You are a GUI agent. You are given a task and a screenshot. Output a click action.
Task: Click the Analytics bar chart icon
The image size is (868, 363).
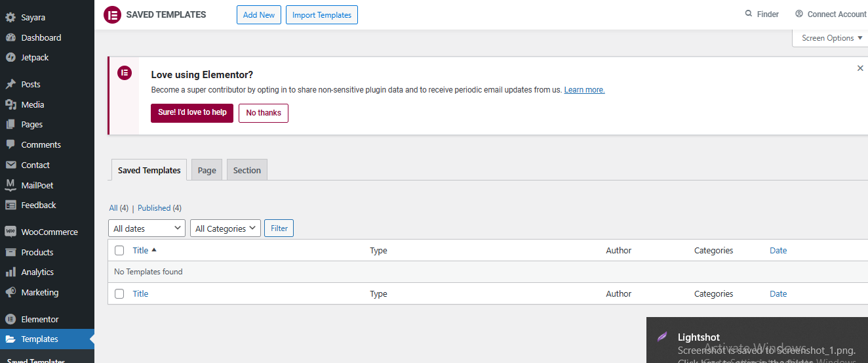10,272
